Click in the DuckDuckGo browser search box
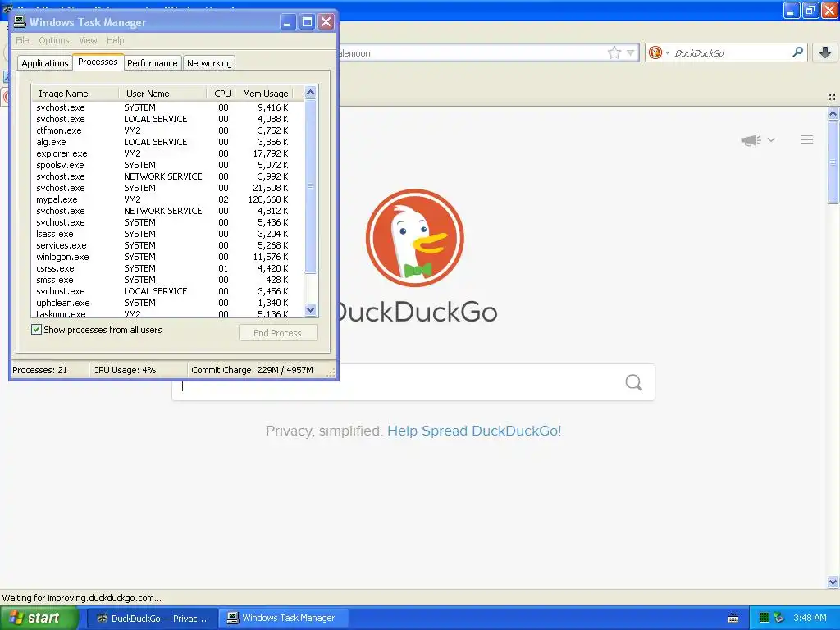This screenshot has width=840, height=630. (x=728, y=53)
